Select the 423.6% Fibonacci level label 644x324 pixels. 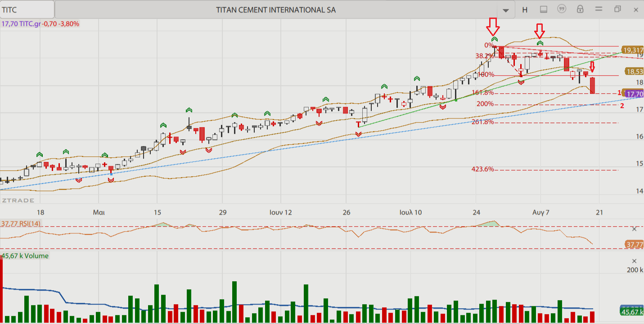click(x=483, y=169)
